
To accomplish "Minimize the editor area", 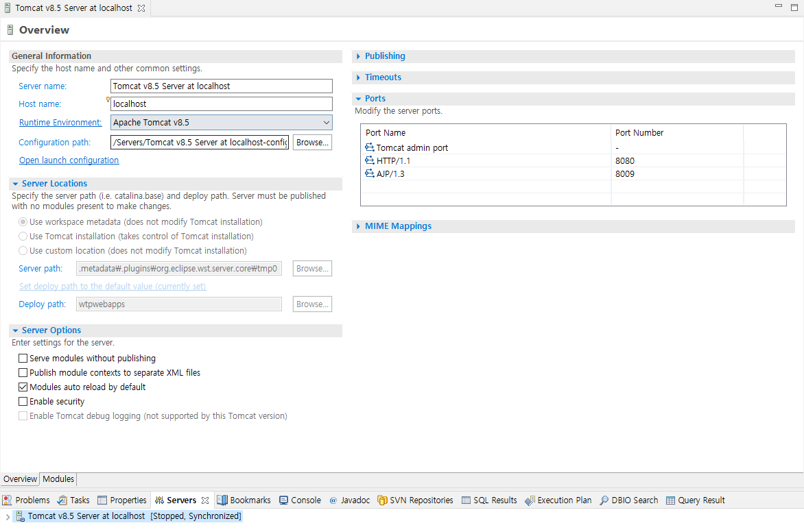I will point(779,5).
